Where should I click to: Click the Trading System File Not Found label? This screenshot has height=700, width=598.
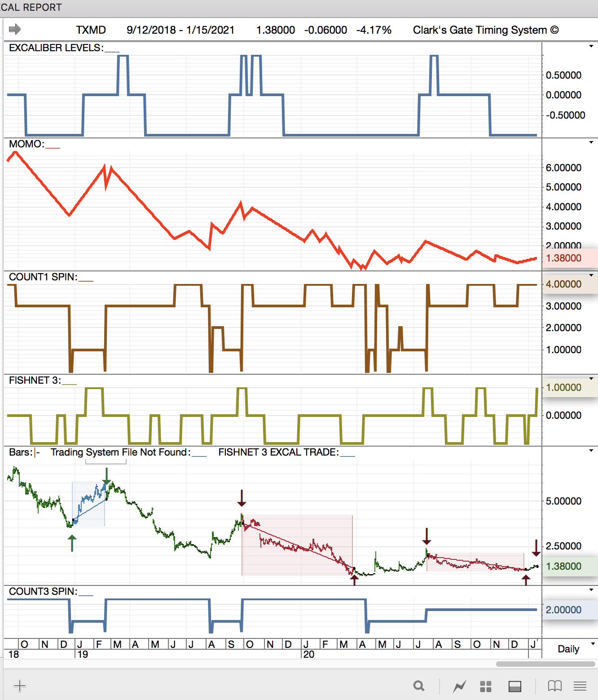pos(120,452)
